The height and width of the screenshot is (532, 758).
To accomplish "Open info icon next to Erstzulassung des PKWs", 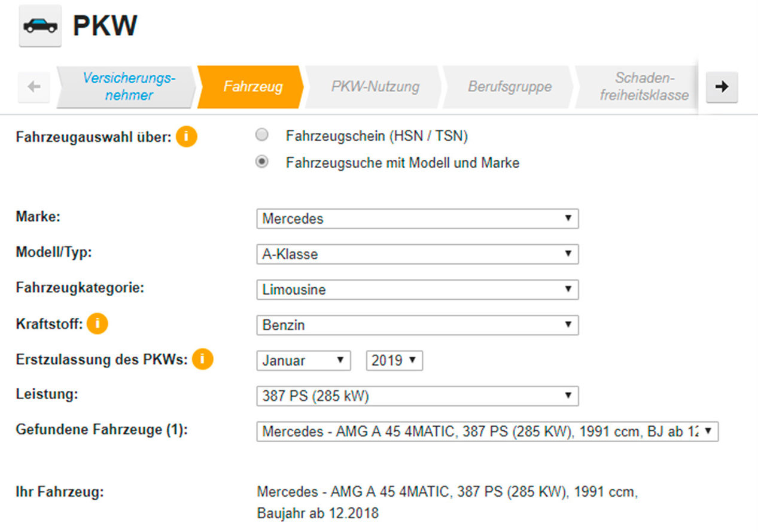I will click(203, 360).
